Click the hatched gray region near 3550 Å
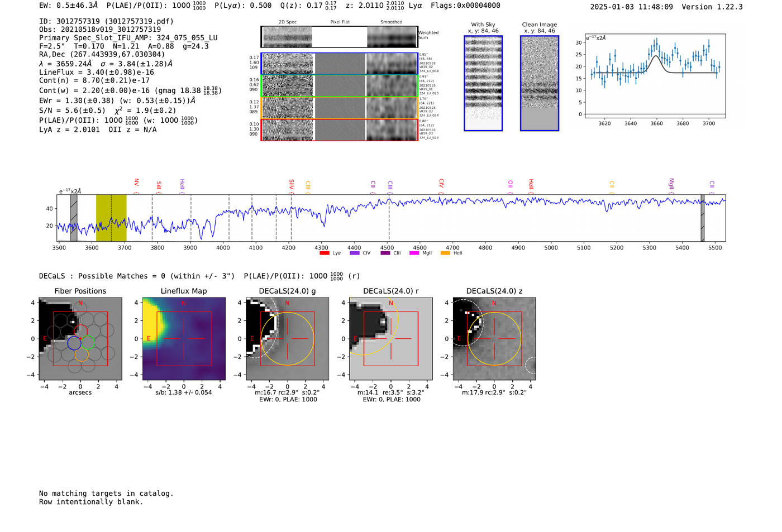782x532 pixels. (x=74, y=218)
